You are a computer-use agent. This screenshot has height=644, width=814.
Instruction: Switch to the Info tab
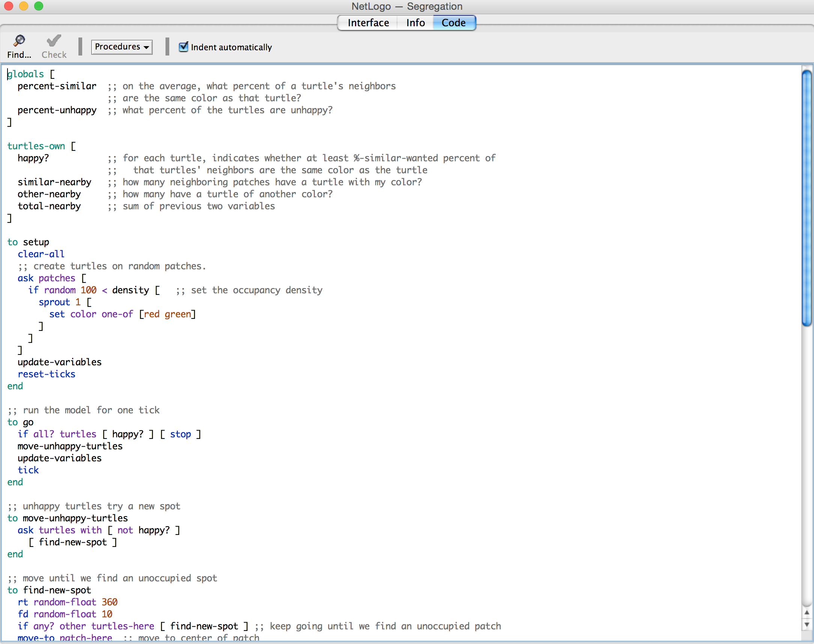coord(415,23)
